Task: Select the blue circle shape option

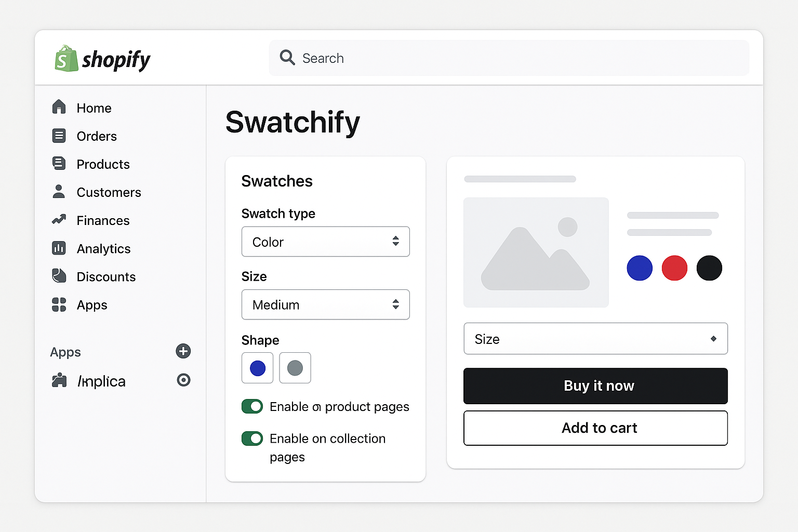Action: coord(258,368)
